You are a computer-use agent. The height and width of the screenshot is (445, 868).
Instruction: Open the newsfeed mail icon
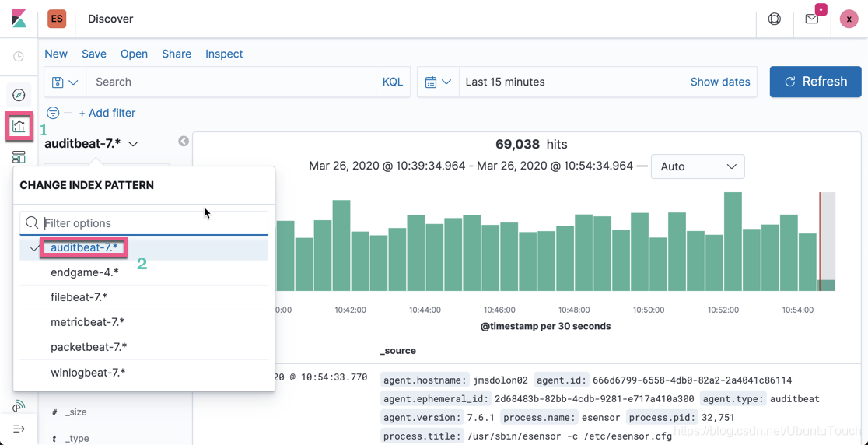(811, 19)
